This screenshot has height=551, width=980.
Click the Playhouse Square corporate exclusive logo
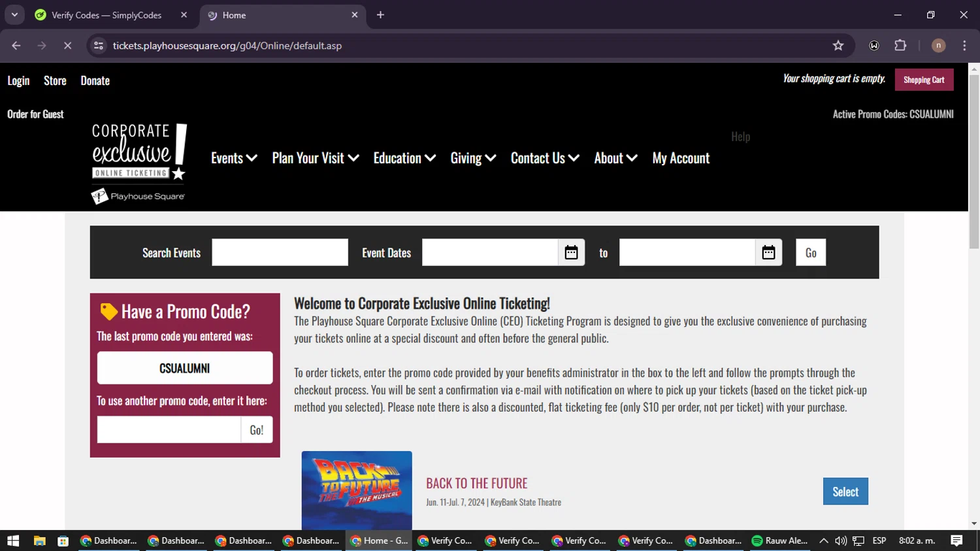[x=139, y=163]
